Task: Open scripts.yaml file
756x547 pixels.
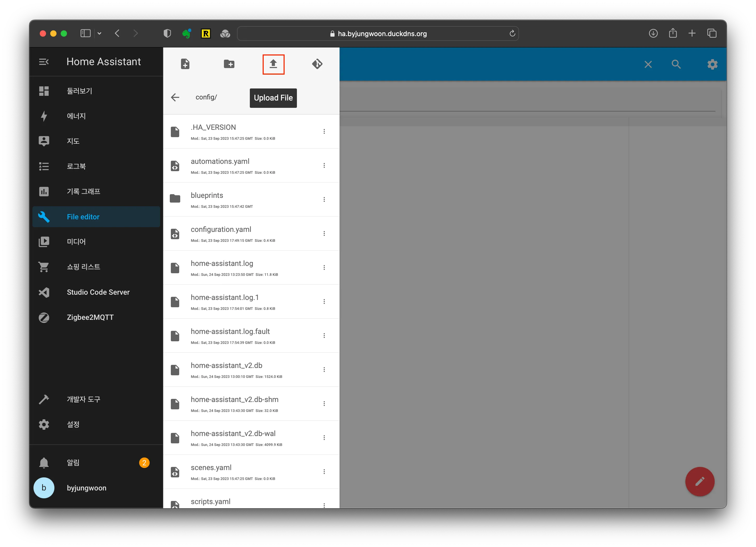Action: tap(251, 499)
